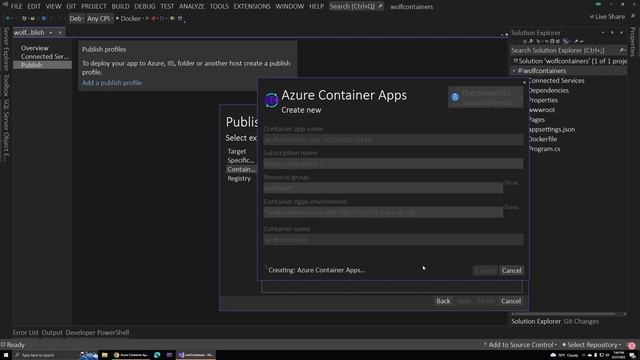Open the Output tab
The height and width of the screenshot is (360, 640).
pos(52,333)
